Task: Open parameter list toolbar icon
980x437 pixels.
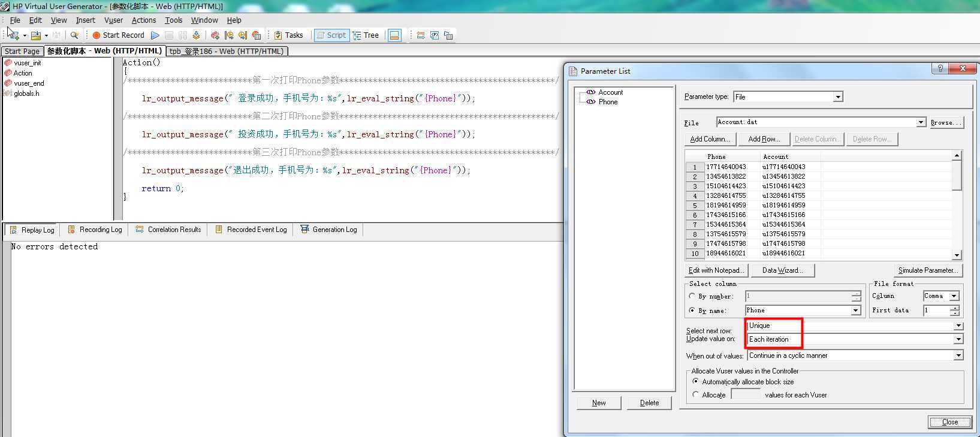Action: 435,35
